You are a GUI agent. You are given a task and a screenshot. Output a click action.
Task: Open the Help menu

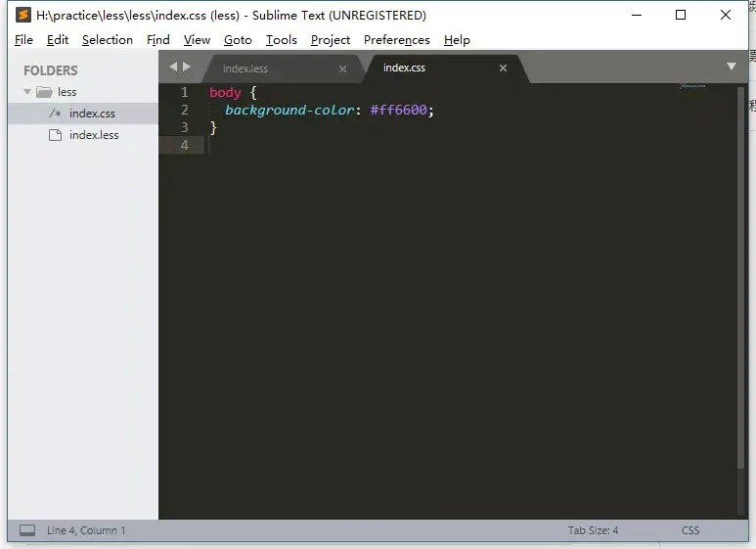(457, 40)
